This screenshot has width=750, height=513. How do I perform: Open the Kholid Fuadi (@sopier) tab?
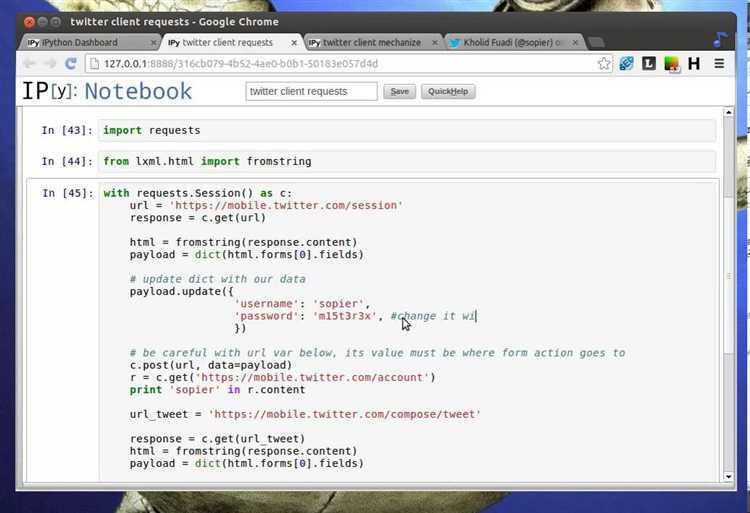[x=514, y=43]
